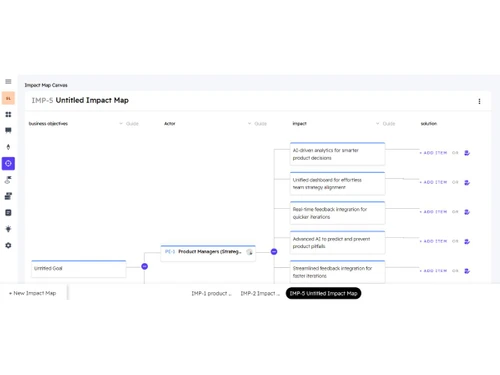Switch to IMP-2 Impact tab
The height and width of the screenshot is (375, 500).
(x=260, y=293)
